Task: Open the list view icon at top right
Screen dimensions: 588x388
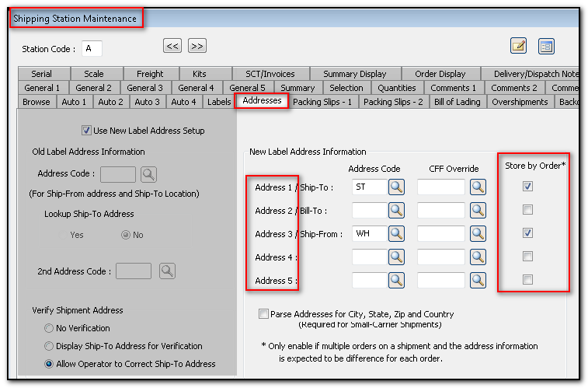Action: coord(546,46)
